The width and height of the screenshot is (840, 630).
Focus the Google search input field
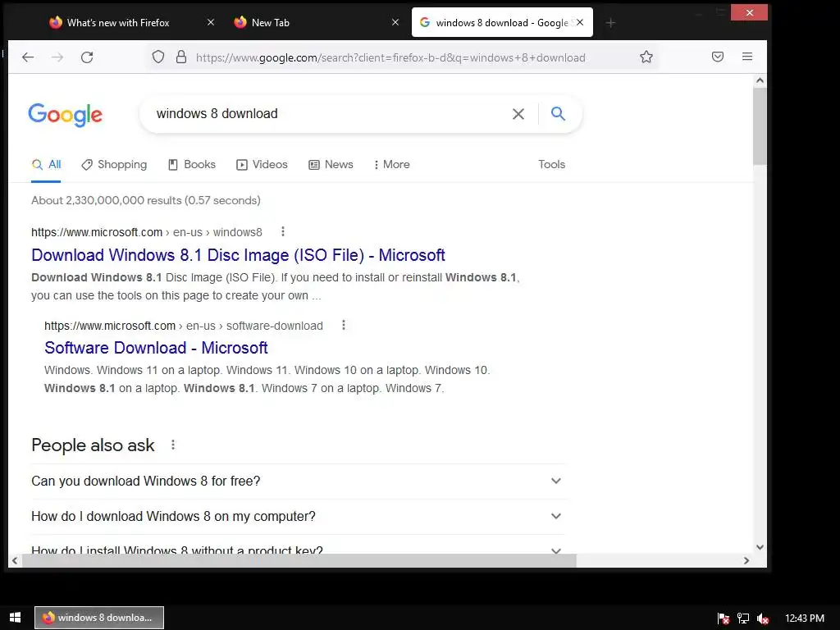326,113
